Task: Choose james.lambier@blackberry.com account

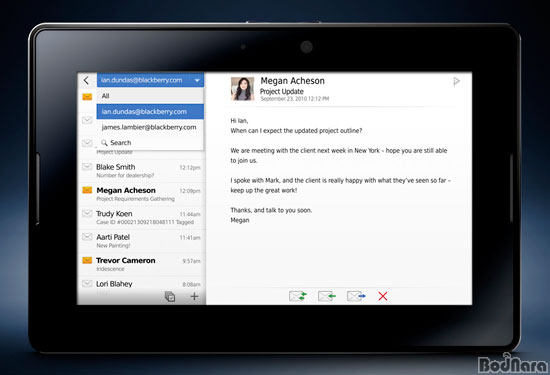Action: pos(150,127)
